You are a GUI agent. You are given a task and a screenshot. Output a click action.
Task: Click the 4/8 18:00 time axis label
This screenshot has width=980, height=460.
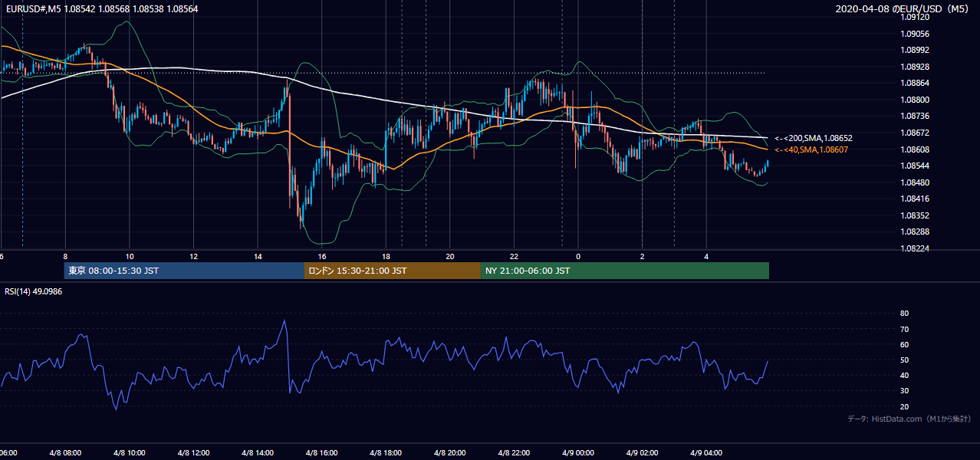[386, 453]
